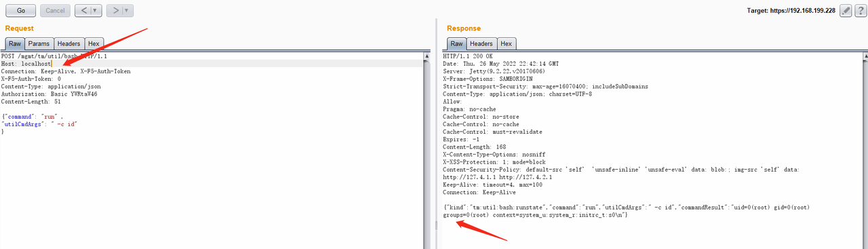
Task: Click the orange Response panel heading
Action: pos(464,28)
